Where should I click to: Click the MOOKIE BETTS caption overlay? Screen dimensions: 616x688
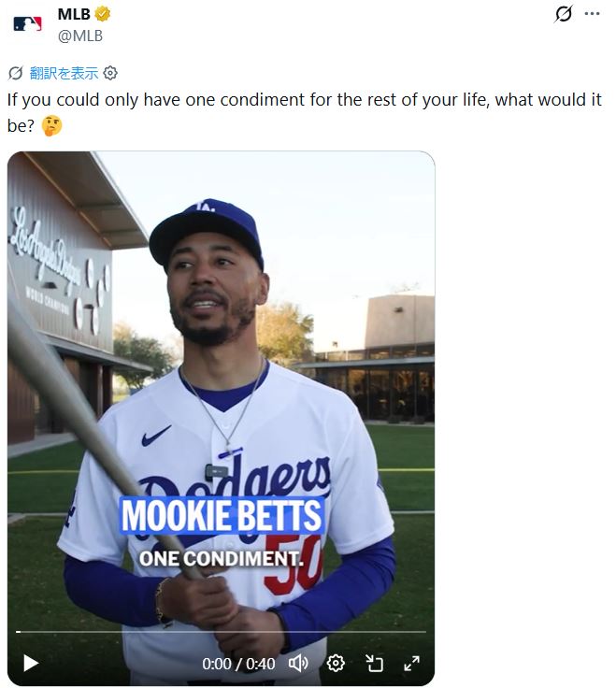(222, 516)
